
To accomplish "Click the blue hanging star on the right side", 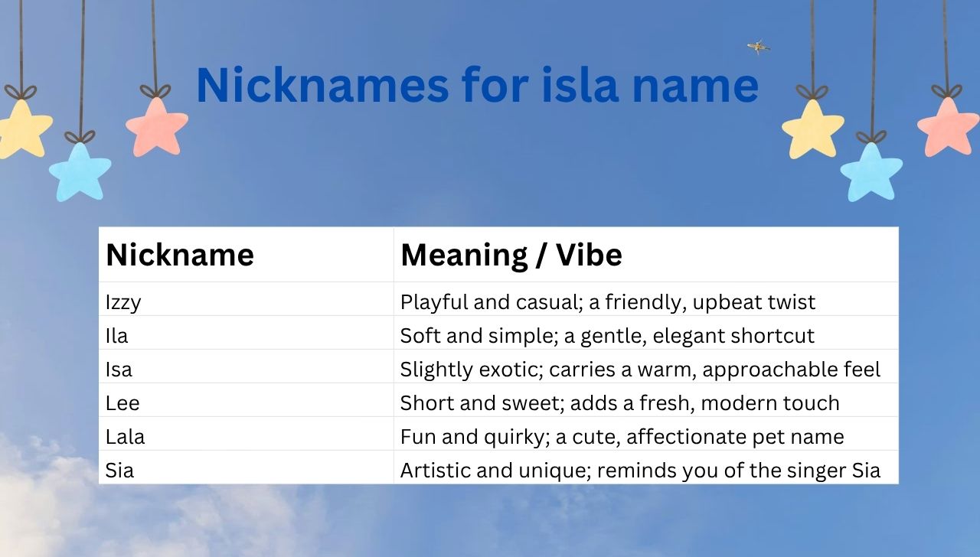I will [871, 171].
